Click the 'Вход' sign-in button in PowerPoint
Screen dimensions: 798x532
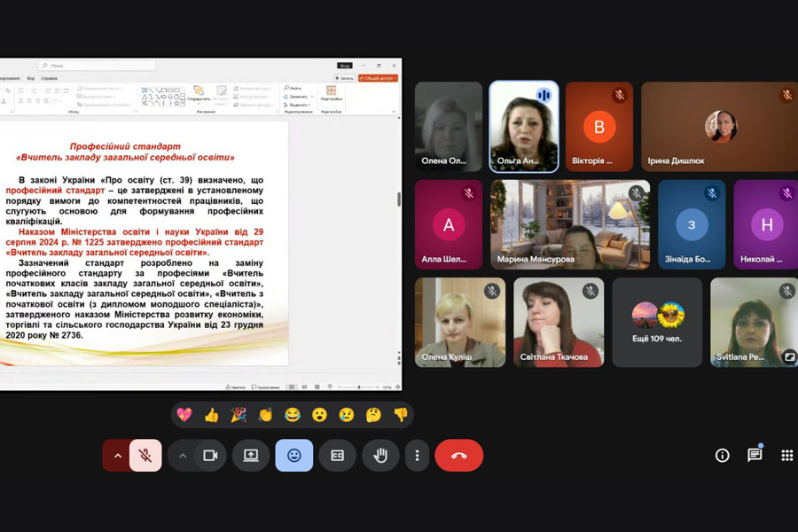345,66
